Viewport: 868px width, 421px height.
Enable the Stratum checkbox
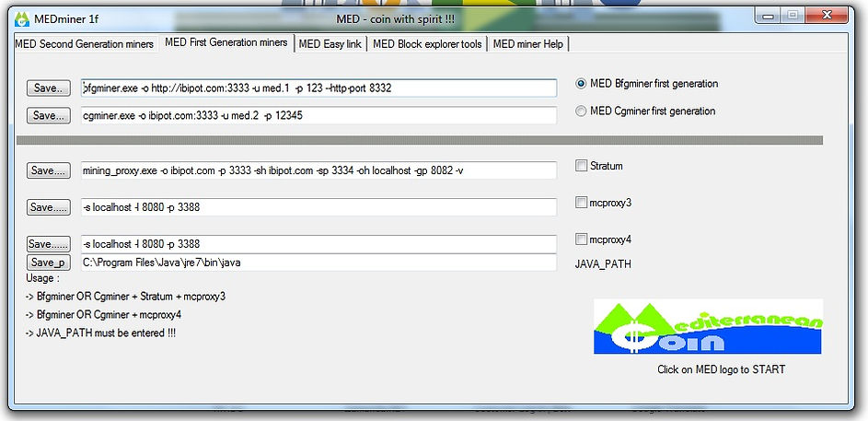581,166
